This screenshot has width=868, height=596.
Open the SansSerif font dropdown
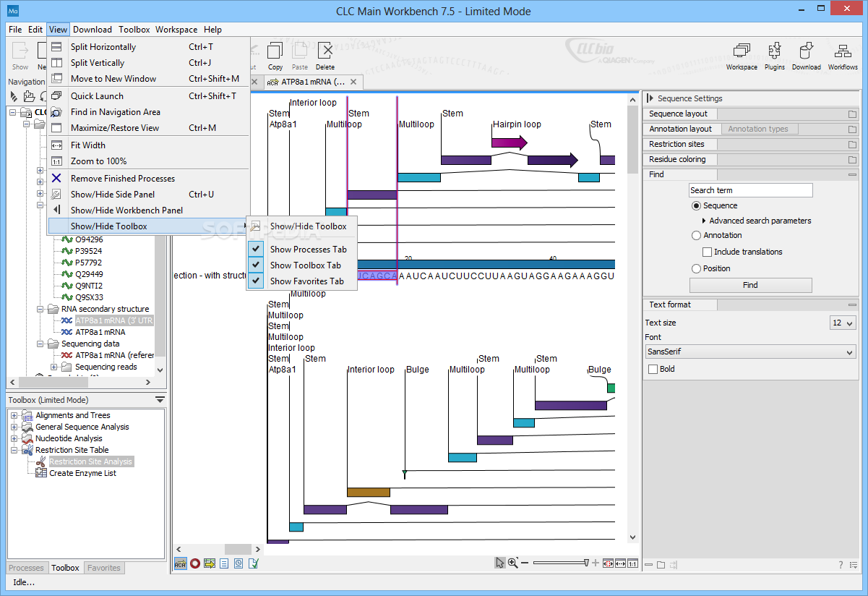[750, 352]
